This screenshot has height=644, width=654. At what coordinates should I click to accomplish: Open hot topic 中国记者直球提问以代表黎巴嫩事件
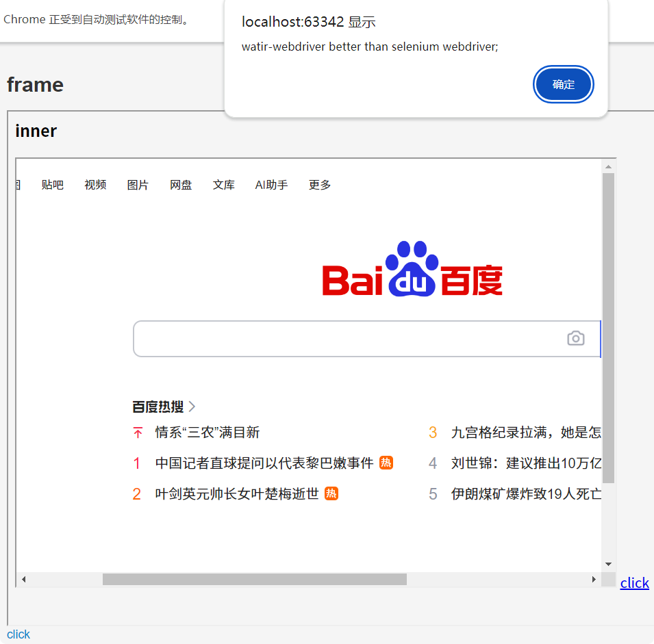click(264, 463)
